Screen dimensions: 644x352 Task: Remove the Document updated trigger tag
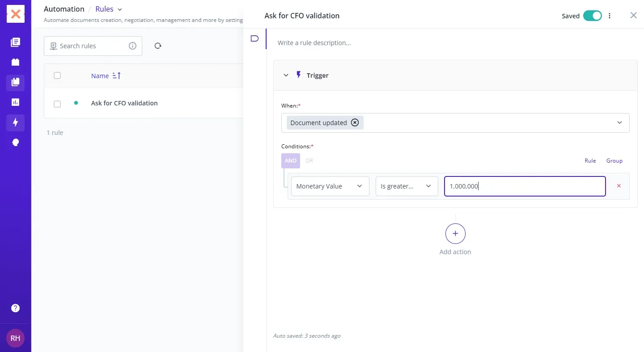click(355, 123)
